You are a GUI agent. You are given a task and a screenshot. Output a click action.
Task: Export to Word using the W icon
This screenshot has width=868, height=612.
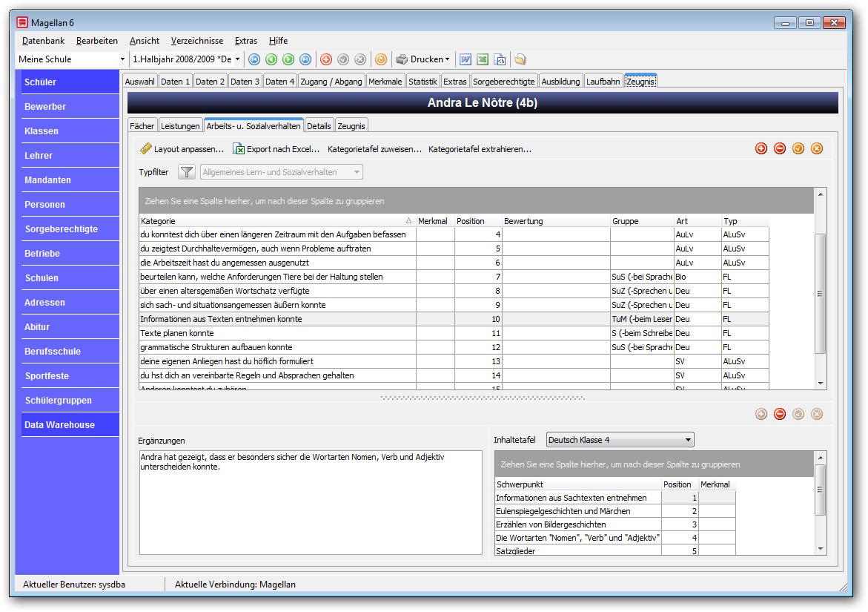point(466,59)
